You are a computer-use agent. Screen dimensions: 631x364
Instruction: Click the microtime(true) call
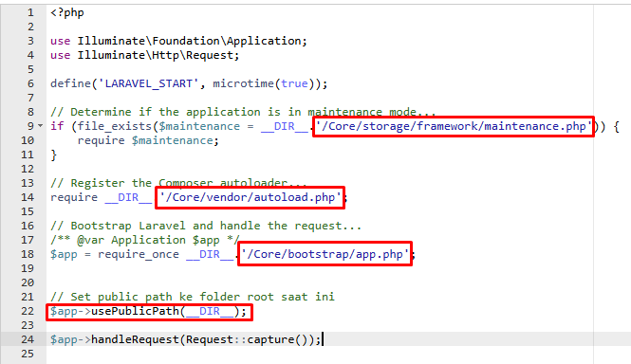263,83
